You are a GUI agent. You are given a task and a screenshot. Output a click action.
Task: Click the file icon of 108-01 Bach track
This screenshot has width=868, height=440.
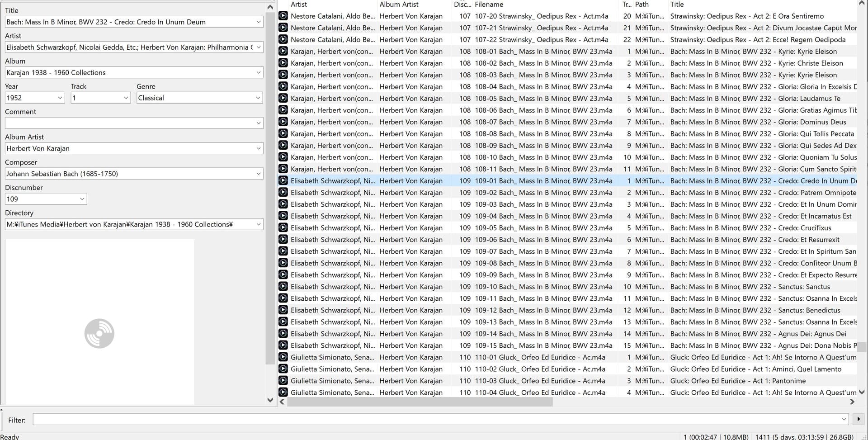tap(283, 51)
